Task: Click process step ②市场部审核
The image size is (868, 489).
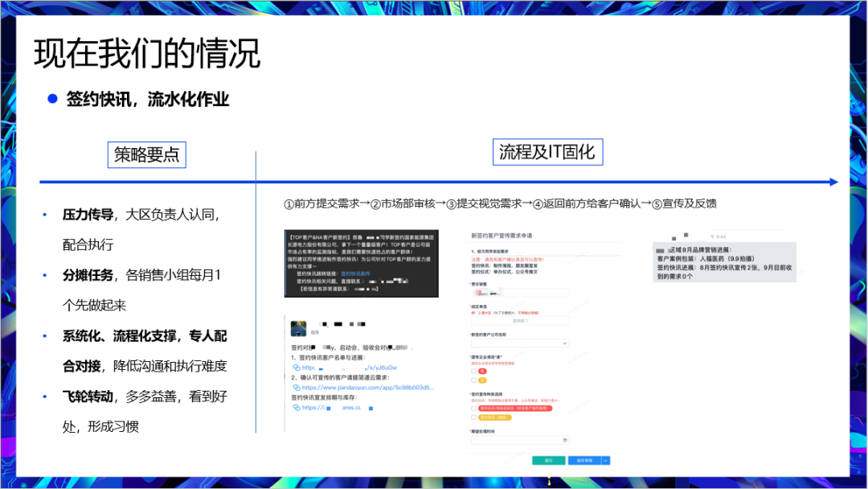Action: (403, 203)
